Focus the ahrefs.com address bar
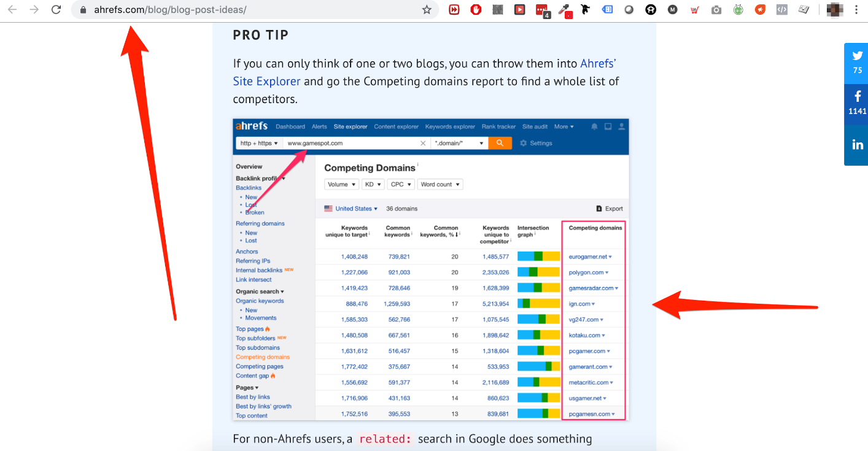Viewport: 868px width, 451px height. [x=254, y=10]
